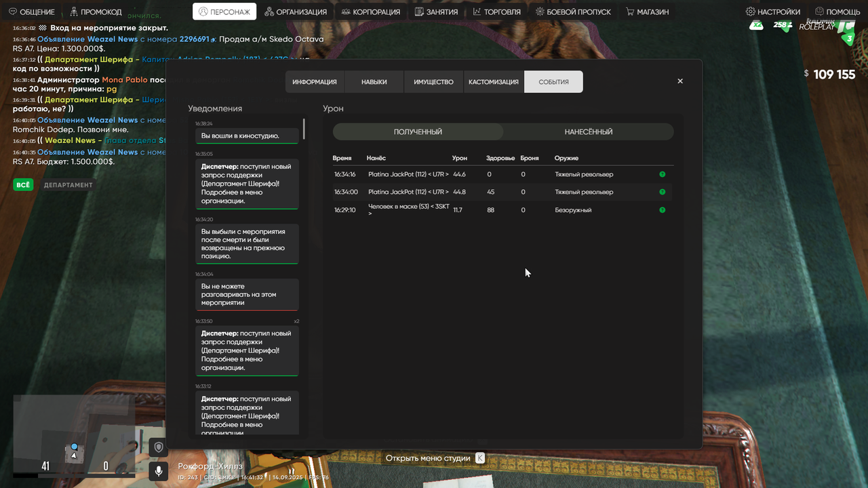Screen dimensions: 868x488
Task: Click damage value 44.8
Action: click(x=460, y=192)
